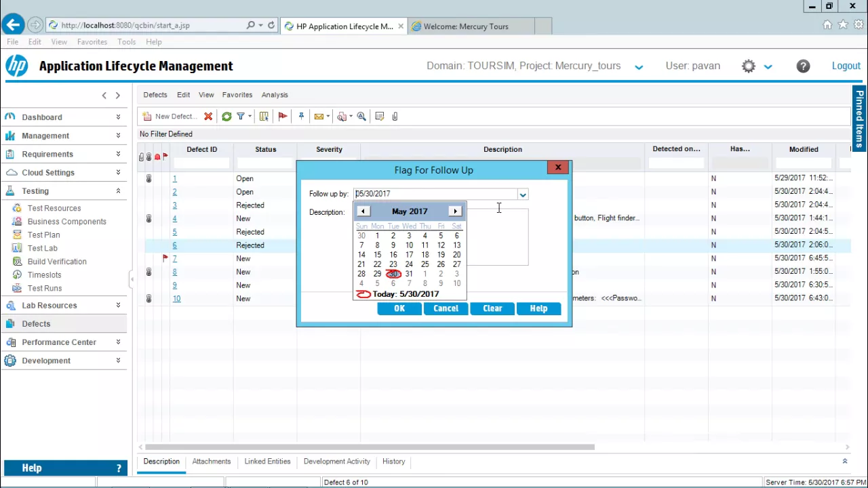Switch to the Linked Entities tab
Image resolution: width=868 pixels, height=488 pixels.
tap(267, 462)
